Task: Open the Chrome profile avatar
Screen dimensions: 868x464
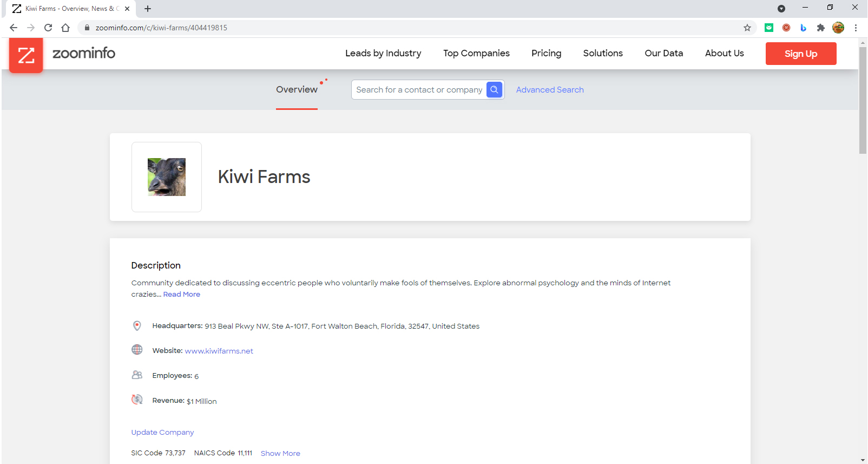Action: (x=838, y=28)
